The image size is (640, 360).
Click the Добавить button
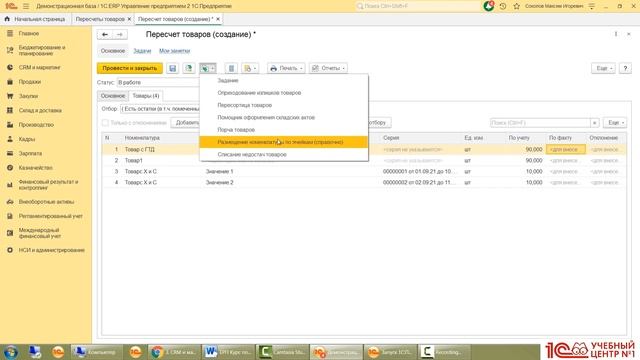pos(186,122)
